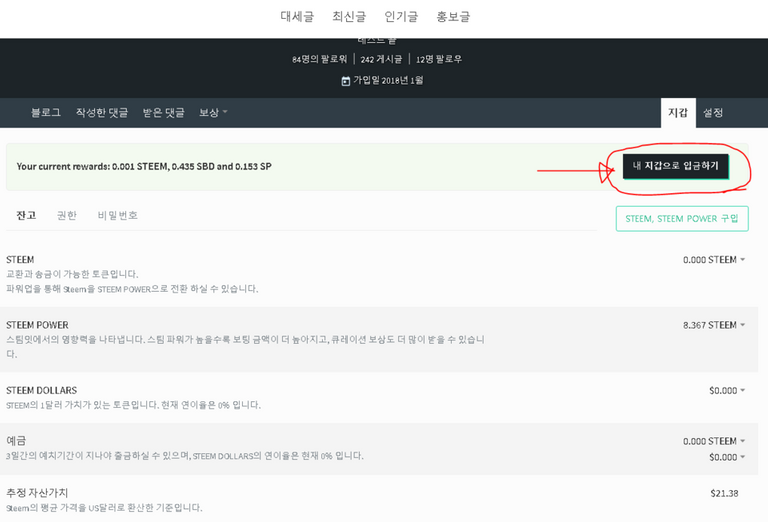
Task: Click the STEEM POWER heading
Action: (x=37, y=325)
